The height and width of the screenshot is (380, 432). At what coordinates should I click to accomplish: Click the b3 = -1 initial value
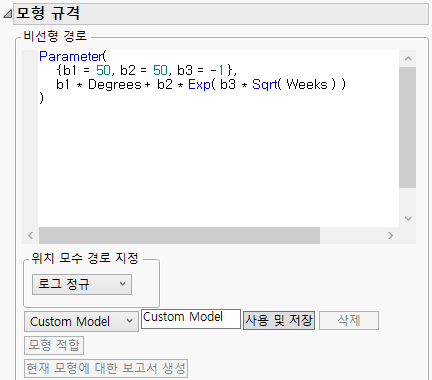coord(201,70)
